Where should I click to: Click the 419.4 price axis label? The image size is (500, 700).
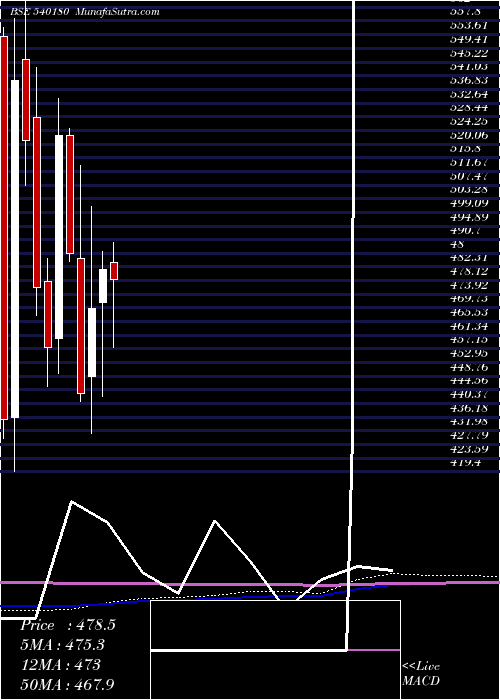[x=466, y=462]
